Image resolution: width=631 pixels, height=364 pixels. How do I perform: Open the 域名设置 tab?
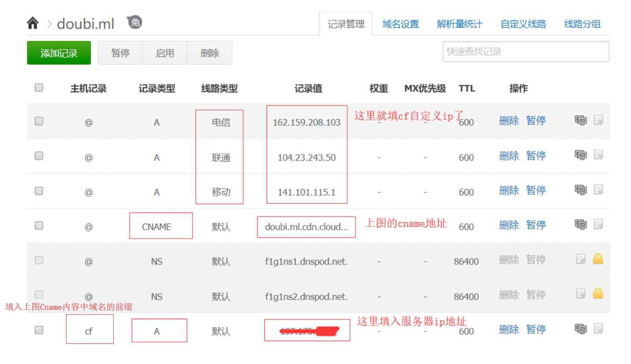(401, 24)
